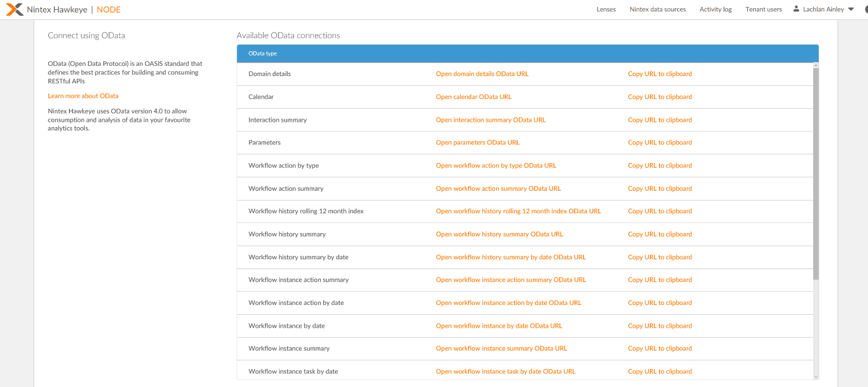
Task: Copy Interaction summary URL to clipboard
Action: 660,120
